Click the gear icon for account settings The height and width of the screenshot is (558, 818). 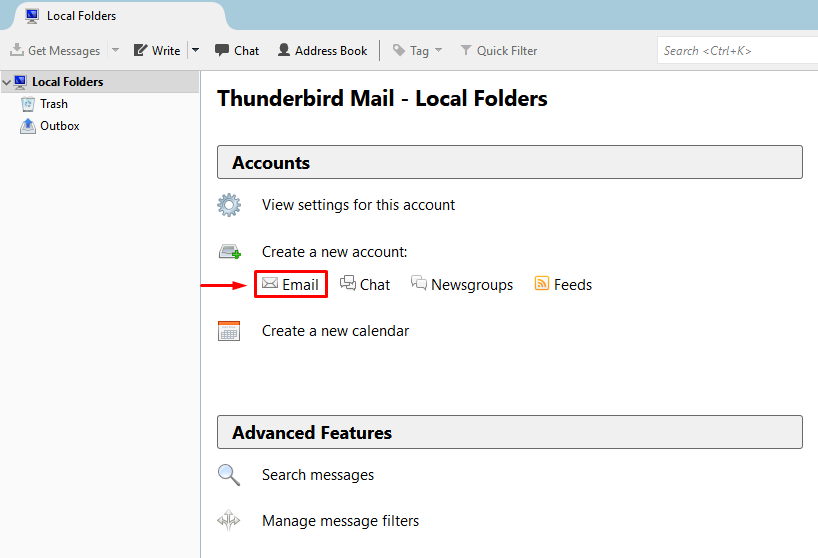(x=229, y=205)
